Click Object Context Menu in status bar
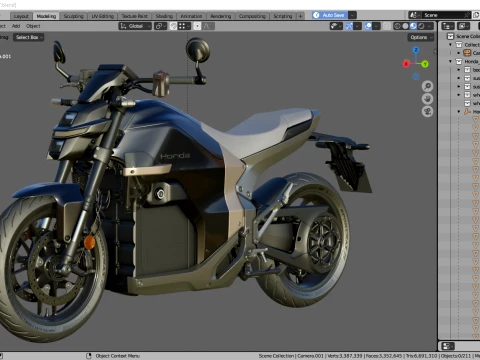480x360 pixels. tap(117, 356)
